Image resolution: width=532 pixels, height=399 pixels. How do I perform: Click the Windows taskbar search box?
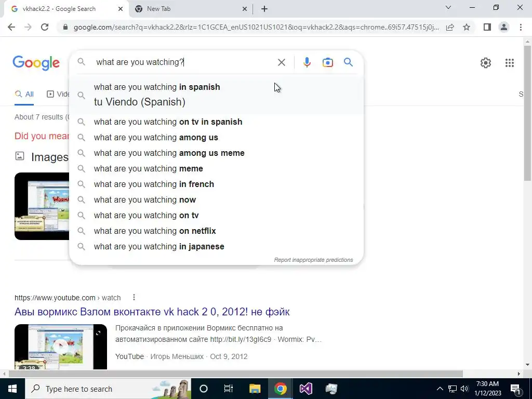pyautogui.click(x=108, y=389)
